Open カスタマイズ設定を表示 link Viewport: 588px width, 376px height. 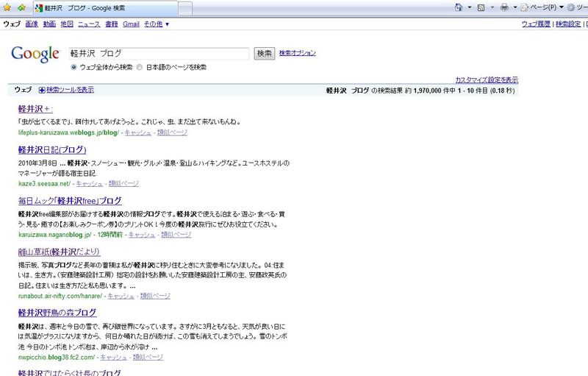(487, 79)
